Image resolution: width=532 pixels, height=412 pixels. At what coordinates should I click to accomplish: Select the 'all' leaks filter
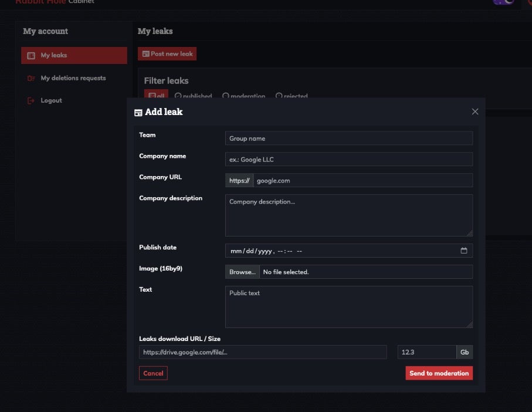[156, 96]
